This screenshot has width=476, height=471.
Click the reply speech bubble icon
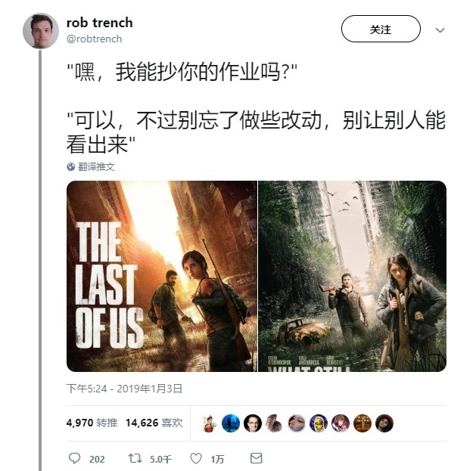74,458
